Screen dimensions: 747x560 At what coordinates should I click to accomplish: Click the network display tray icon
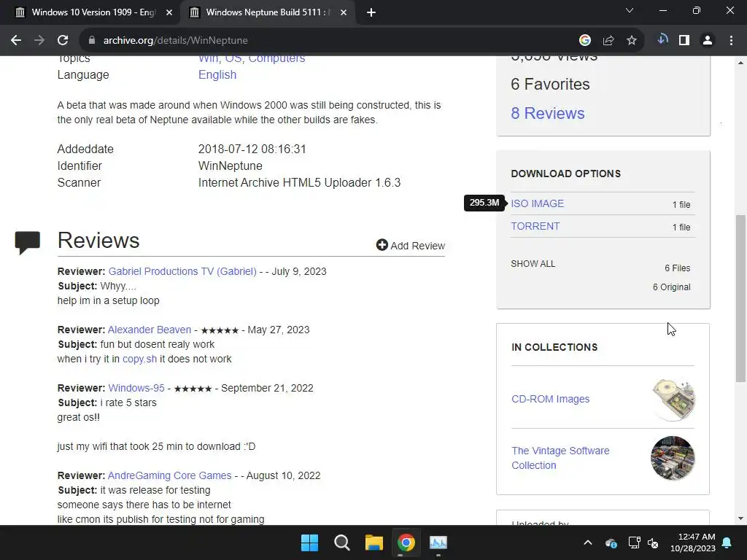[634, 542]
